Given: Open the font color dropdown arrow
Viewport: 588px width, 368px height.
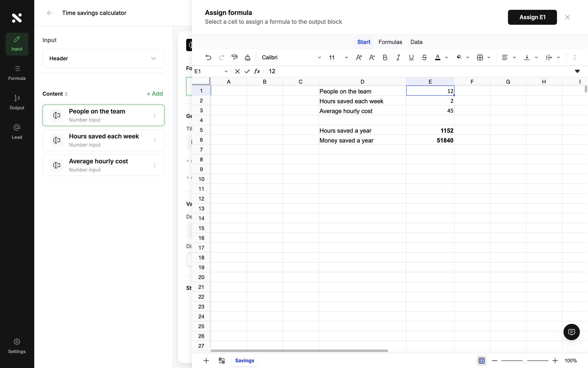Looking at the screenshot, I should 446,58.
